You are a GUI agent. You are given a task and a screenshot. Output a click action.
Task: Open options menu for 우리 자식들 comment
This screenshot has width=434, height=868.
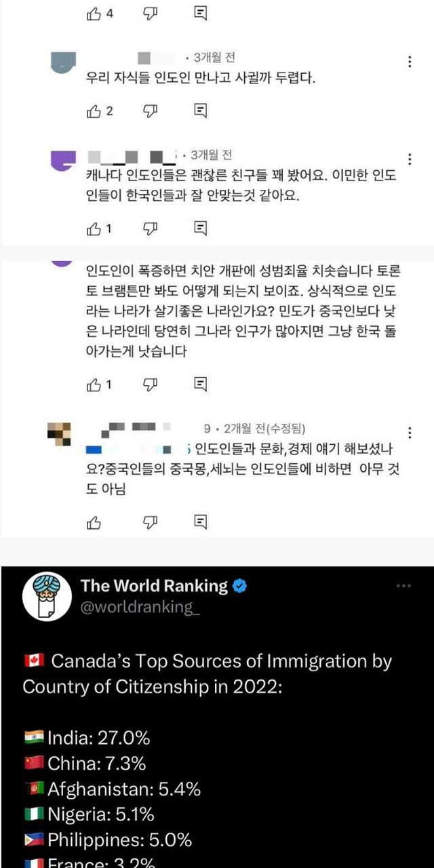pos(410,62)
